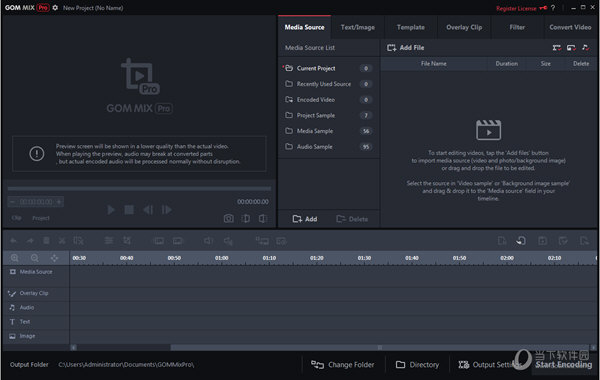The width and height of the screenshot is (600, 380).
Task: Click the 01:00 mark on timeline ruler
Action: 222,258
